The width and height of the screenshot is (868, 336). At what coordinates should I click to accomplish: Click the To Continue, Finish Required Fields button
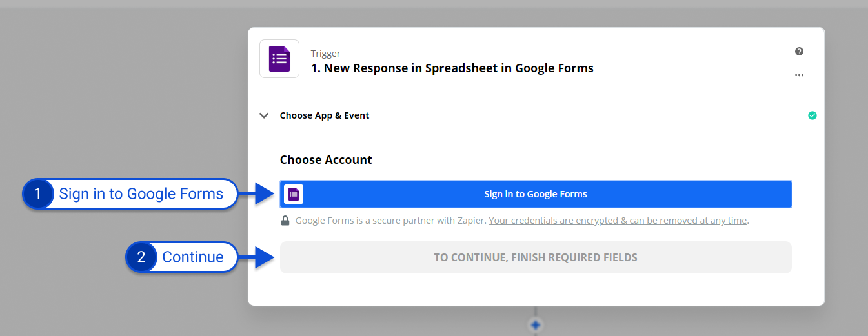coord(535,257)
